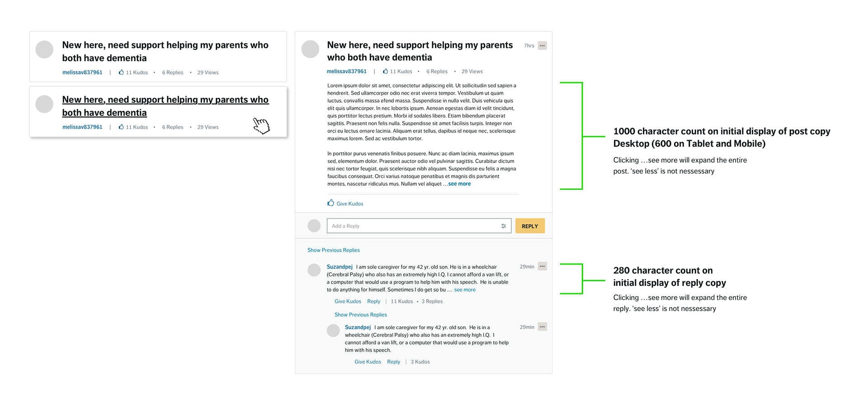Open options menu on Suzandpej's first reply

coord(542,266)
